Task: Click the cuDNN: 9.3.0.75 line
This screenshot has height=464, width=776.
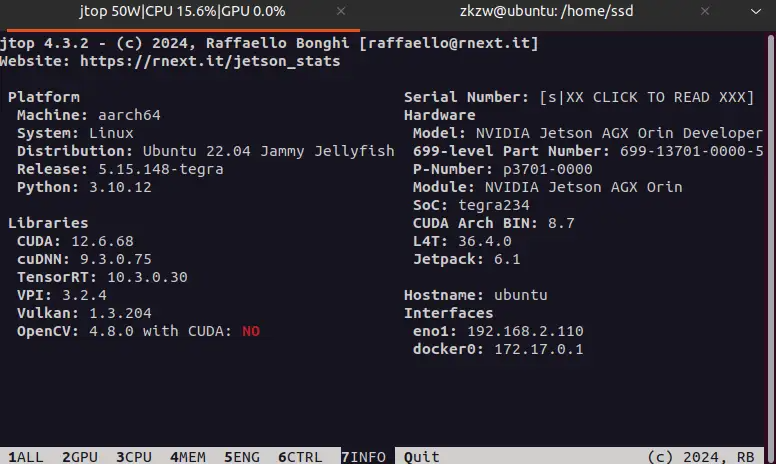Action: (x=84, y=259)
